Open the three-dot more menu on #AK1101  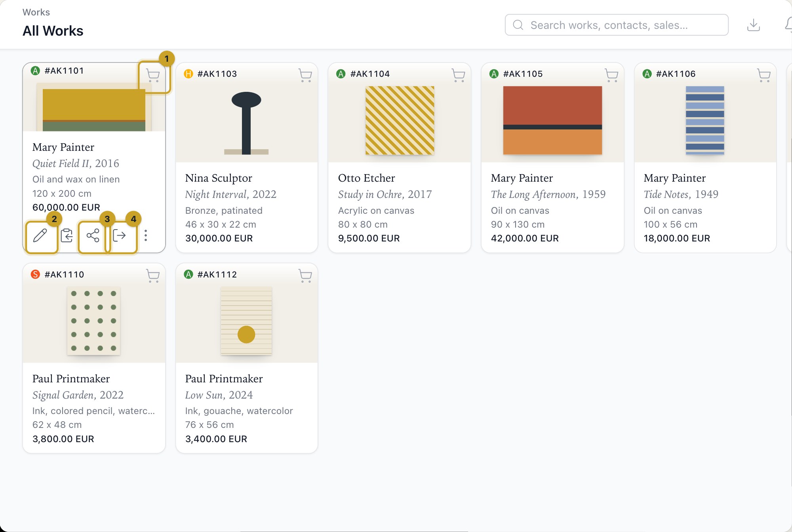[x=146, y=236]
